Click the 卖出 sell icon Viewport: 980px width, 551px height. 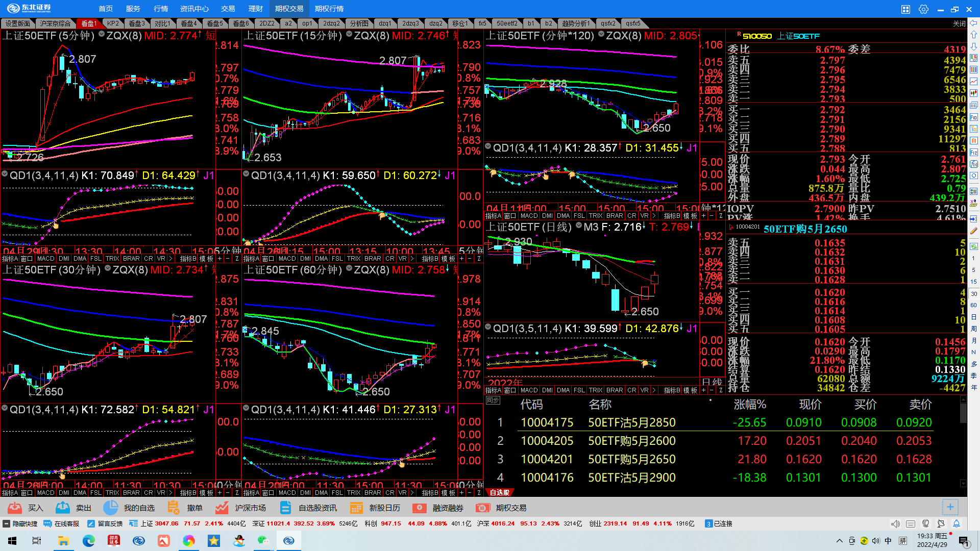[63, 508]
